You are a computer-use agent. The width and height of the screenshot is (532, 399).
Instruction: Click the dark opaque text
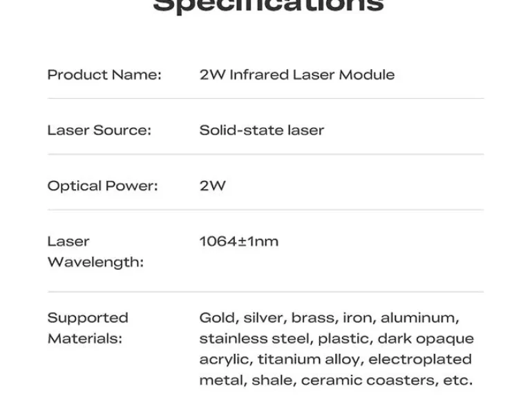click(426, 340)
